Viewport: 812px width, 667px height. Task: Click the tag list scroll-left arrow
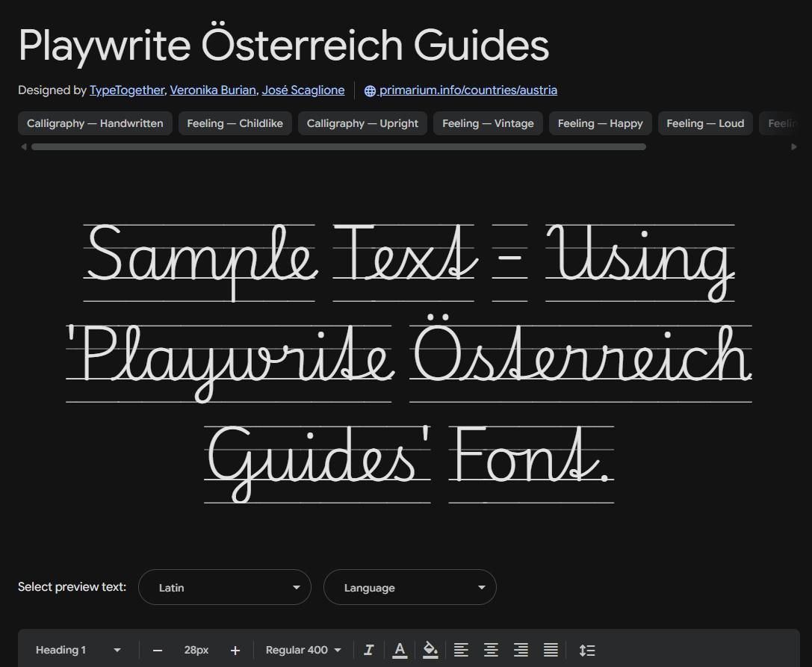tap(23, 146)
